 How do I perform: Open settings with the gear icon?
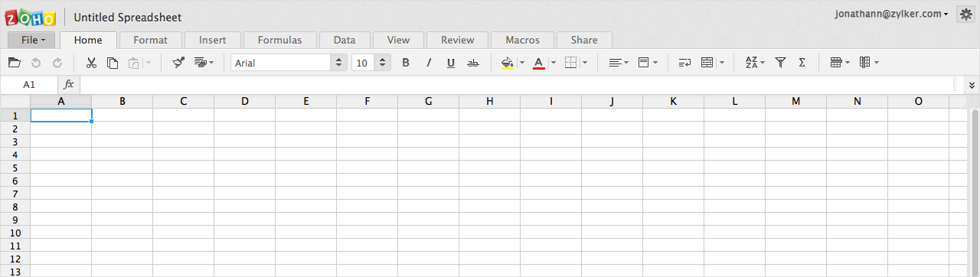click(x=965, y=15)
